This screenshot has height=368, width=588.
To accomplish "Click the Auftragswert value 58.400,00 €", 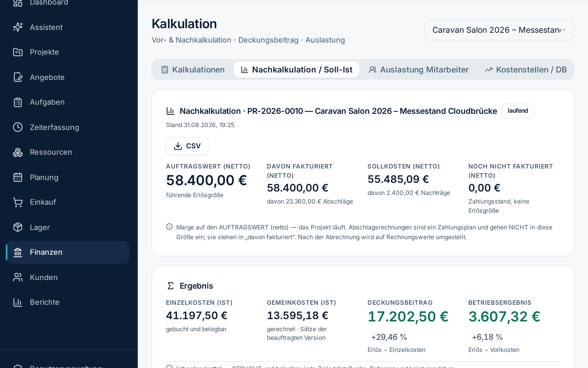I will pyautogui.click(x=207, y=180).
